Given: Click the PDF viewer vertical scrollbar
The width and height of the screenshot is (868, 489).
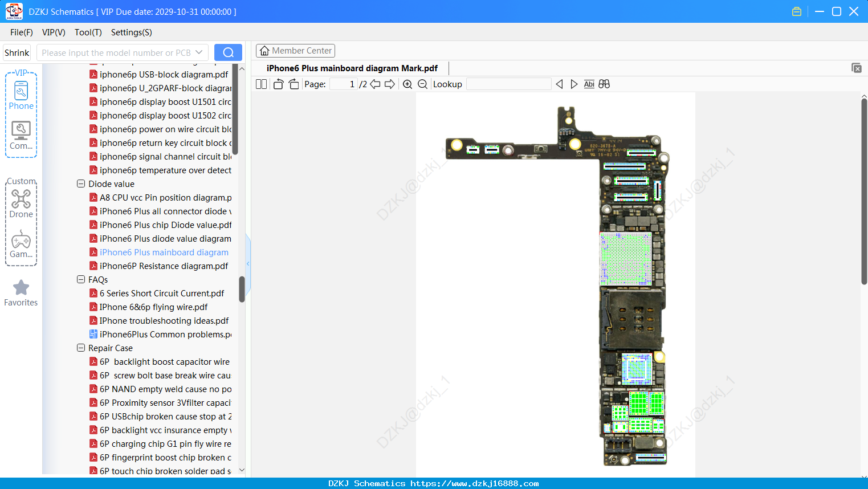Looking at the screenshot, I should 864,191.
